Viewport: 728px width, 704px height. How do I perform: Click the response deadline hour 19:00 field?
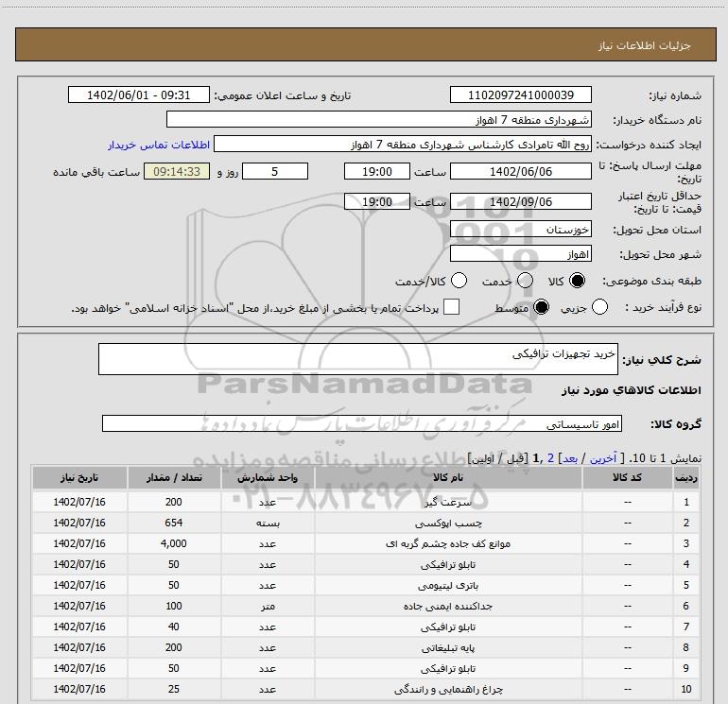[377, 171]
